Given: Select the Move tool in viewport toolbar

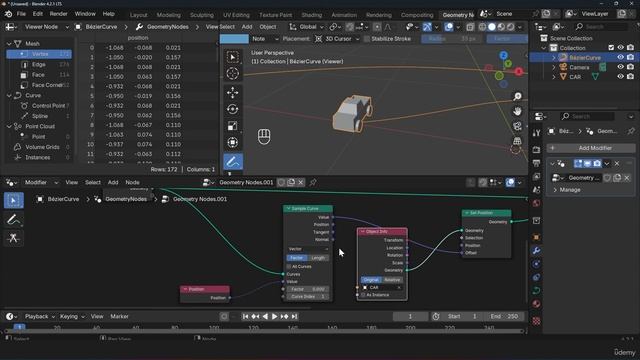Looking at the screenshot, I should coord(233,93).
